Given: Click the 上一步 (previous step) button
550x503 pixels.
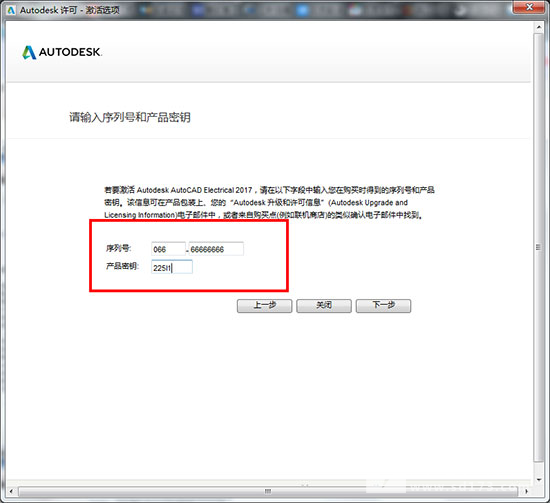Looking at the screenshot, I should (264, 306).
